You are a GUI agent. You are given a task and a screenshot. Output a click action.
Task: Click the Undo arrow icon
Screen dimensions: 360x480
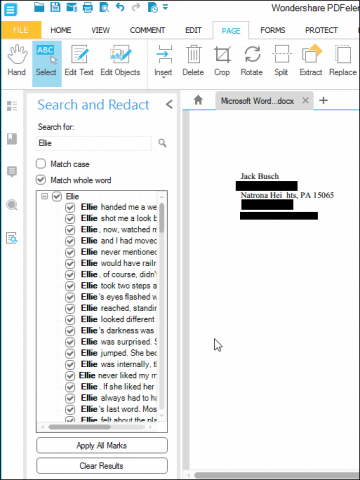pos(120,7)
